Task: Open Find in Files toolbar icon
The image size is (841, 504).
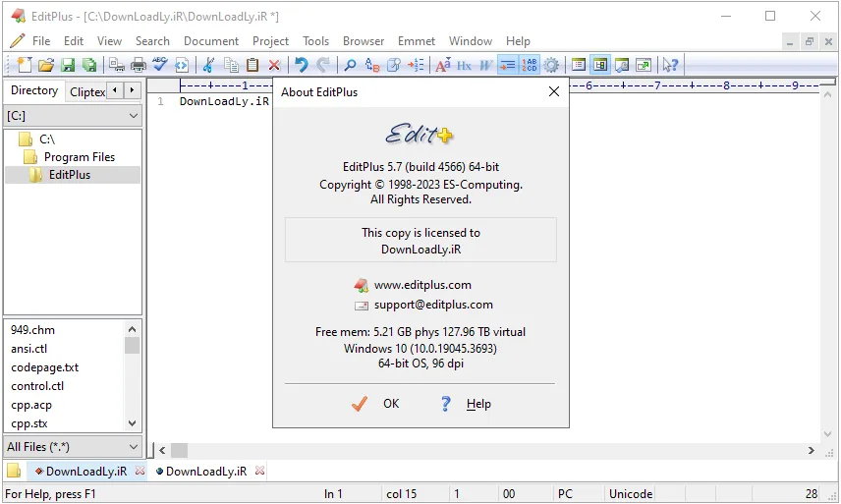Action: coord(394,65)
